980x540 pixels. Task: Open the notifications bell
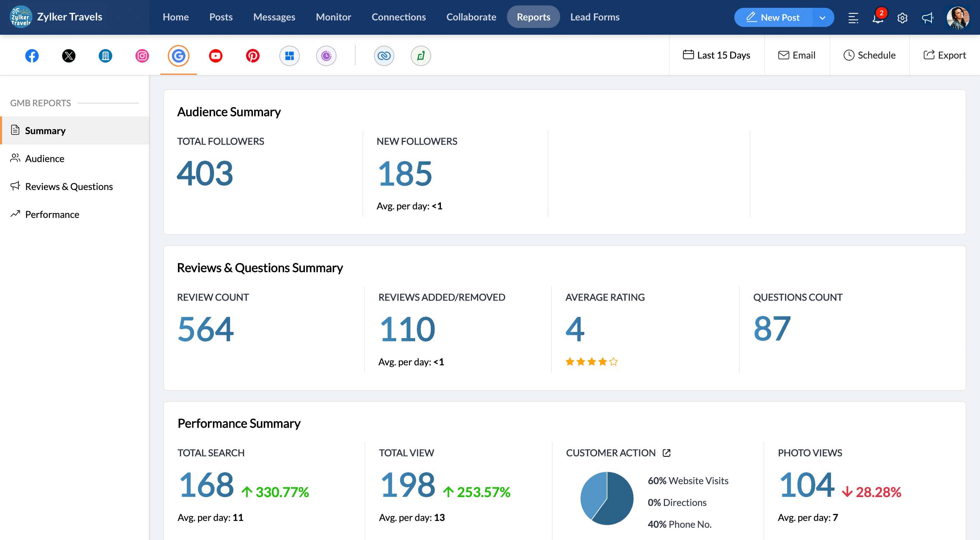pos(878,18)
